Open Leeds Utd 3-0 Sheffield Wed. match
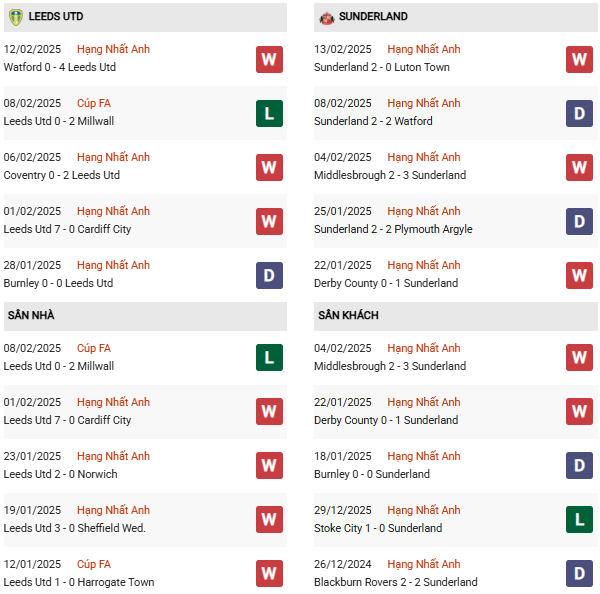This screenshot has width=600, height=594. 75,528
